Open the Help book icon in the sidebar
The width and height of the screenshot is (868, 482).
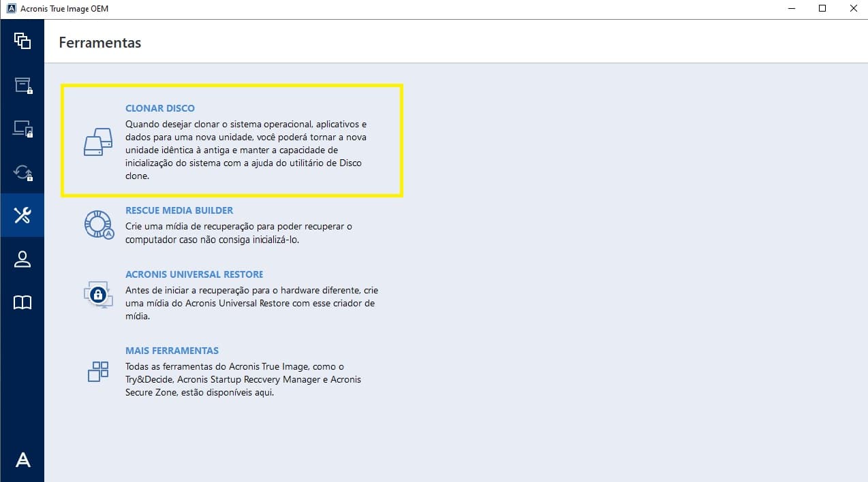point(22,302)
